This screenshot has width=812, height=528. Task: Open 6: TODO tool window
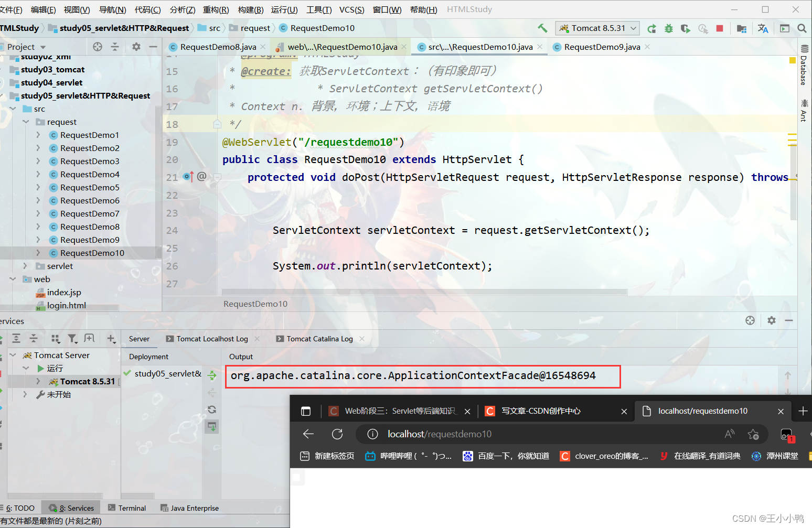(x=18, y=508)
